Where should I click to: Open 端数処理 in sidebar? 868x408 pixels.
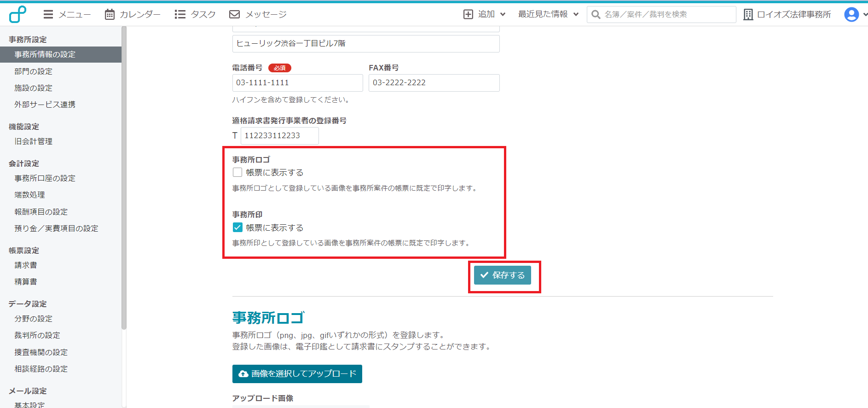tap(29, 195)
